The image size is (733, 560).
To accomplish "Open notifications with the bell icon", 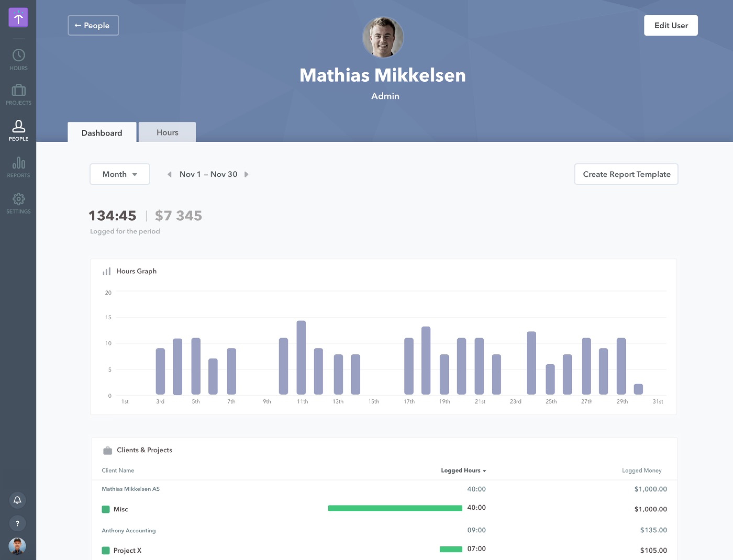I will point(18,500).
